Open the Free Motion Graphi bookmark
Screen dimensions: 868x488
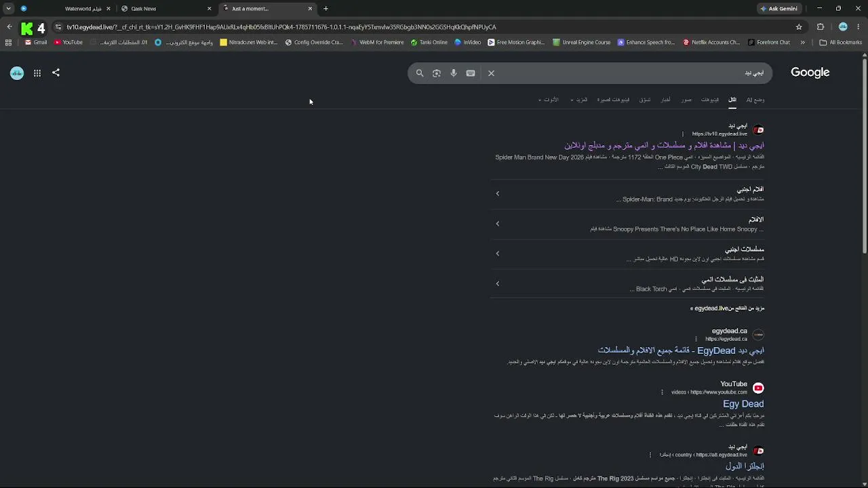coord(516,42)
